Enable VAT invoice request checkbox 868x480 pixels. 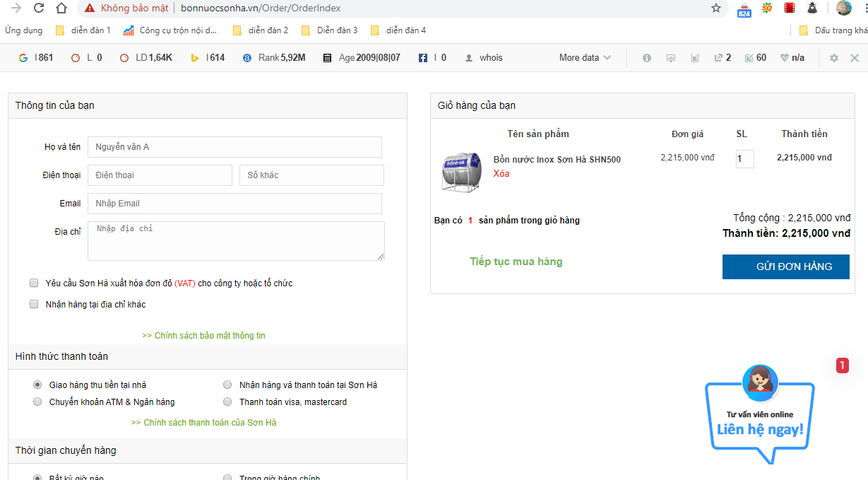34,283
